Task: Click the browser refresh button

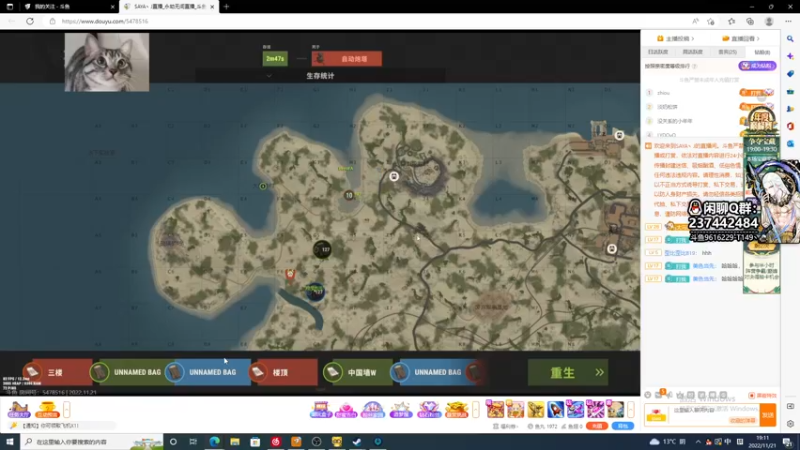Action: (x=30, y=21)
